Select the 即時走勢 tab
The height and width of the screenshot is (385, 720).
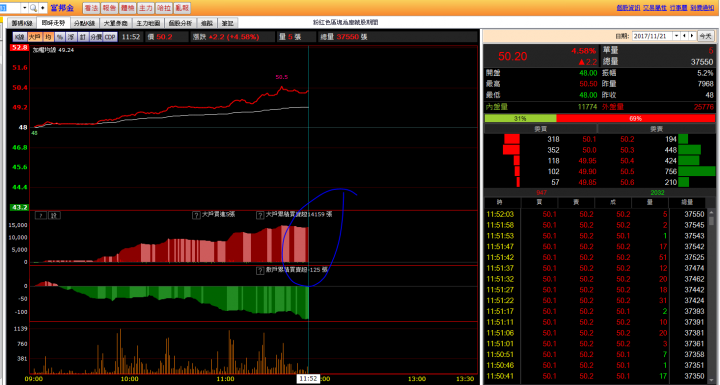click(53, 23)
